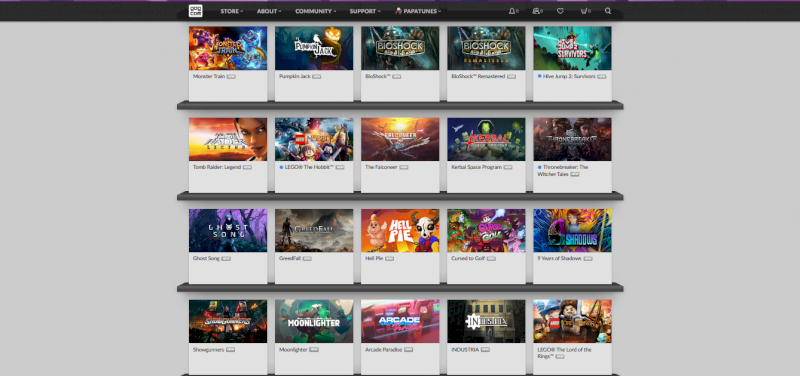800x376 pixels.
Task: Click the blue update dot beside LEGO The Hobbit
Action: 281,167
